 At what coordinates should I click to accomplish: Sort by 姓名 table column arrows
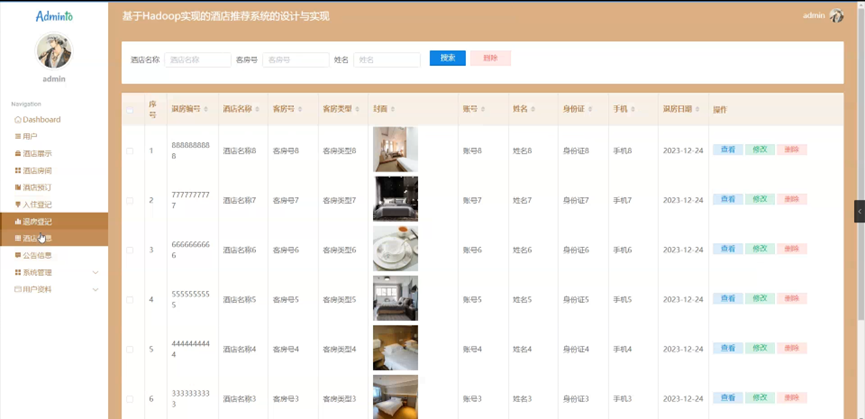pos(533,110)
